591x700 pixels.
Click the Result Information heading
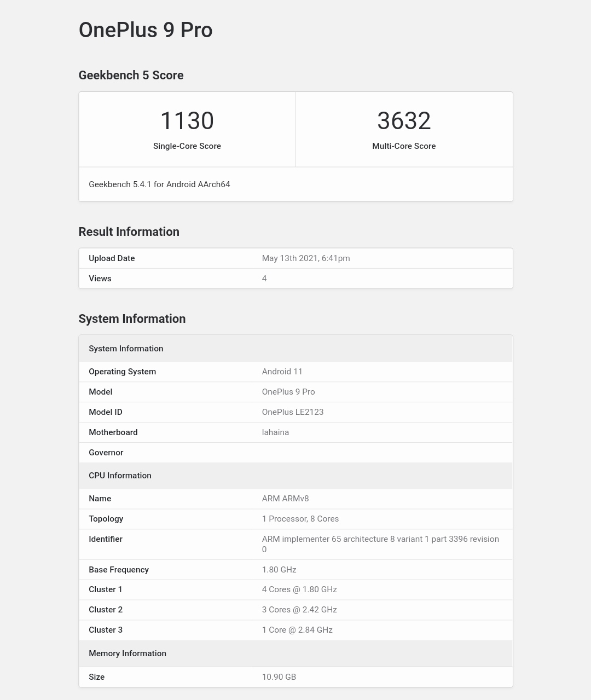point(129,232)
